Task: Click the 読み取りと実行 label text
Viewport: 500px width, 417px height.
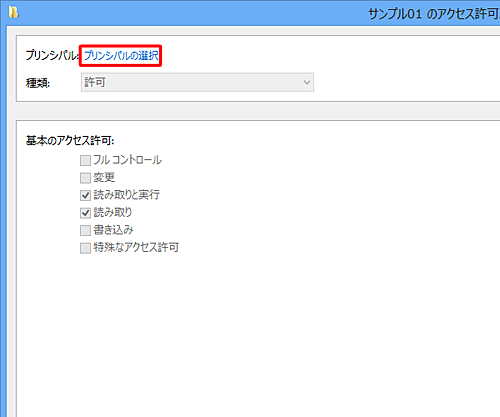Action: coord(127,195)
